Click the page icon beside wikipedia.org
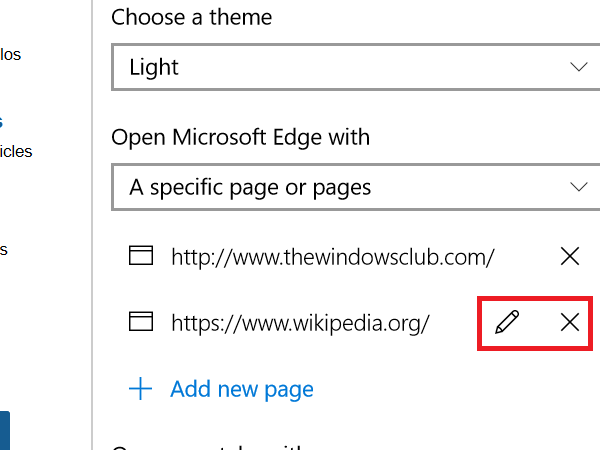 [142, 322]
